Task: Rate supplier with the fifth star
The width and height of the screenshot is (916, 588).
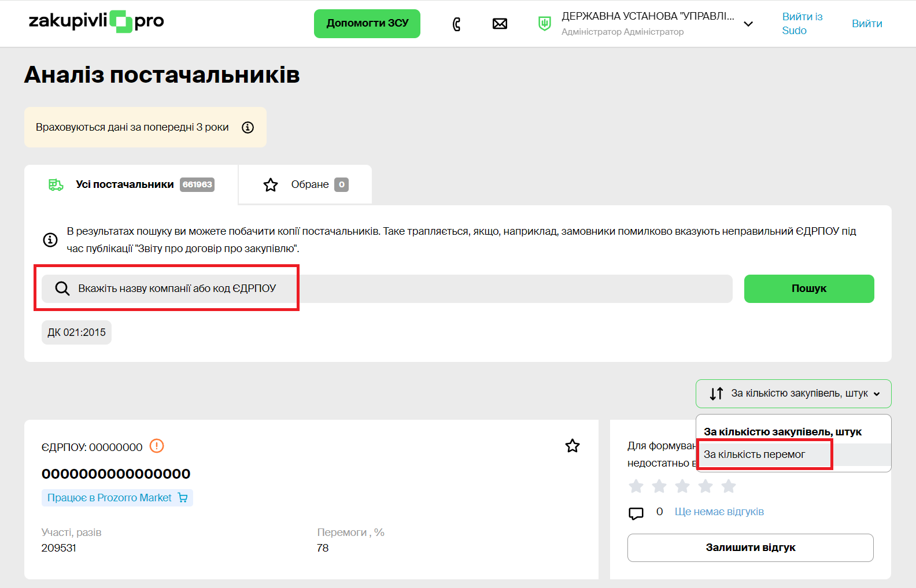Action: tap(729, 486)
